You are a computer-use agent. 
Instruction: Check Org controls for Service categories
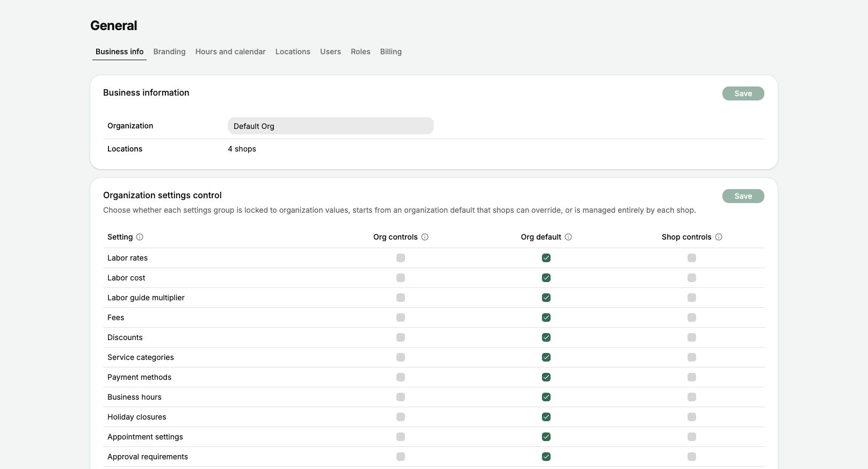[401, 357]
